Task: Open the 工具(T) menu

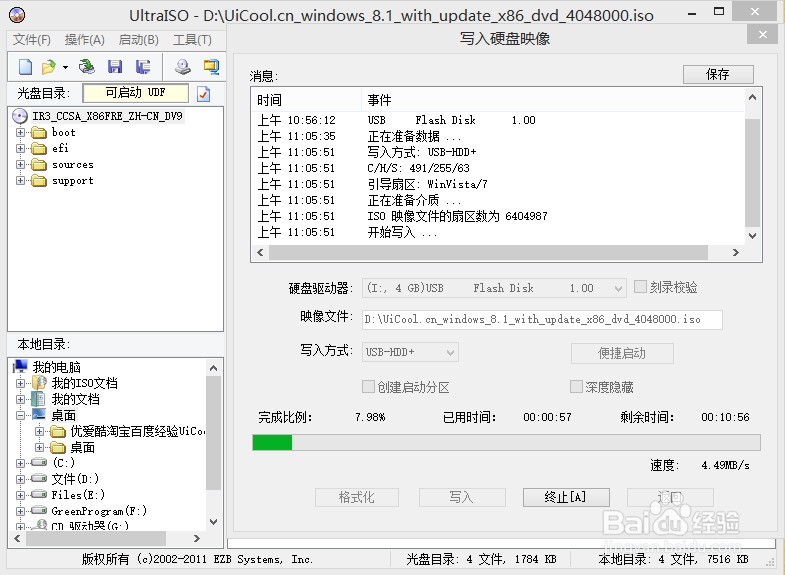Action: coord(192,40)
